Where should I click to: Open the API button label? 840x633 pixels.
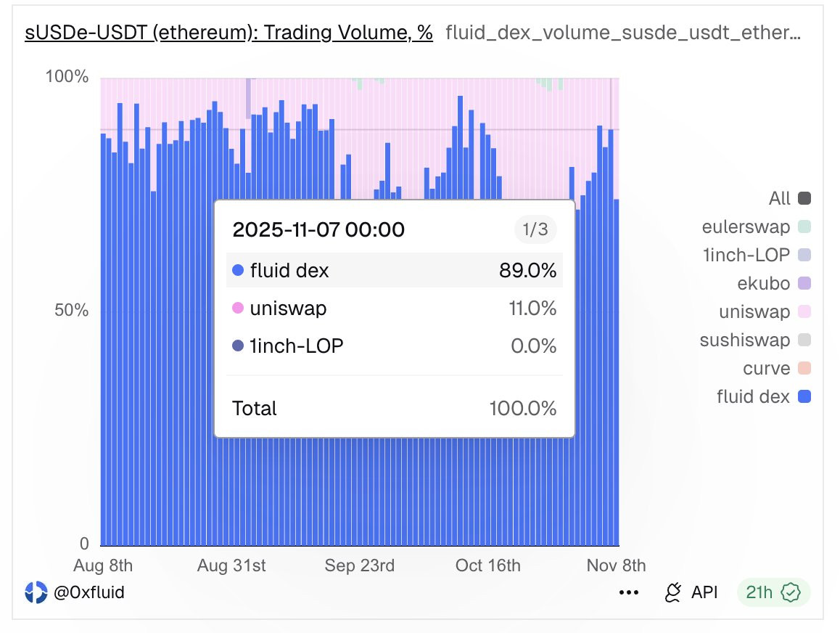pyautogui.click(x=704, y=592)
